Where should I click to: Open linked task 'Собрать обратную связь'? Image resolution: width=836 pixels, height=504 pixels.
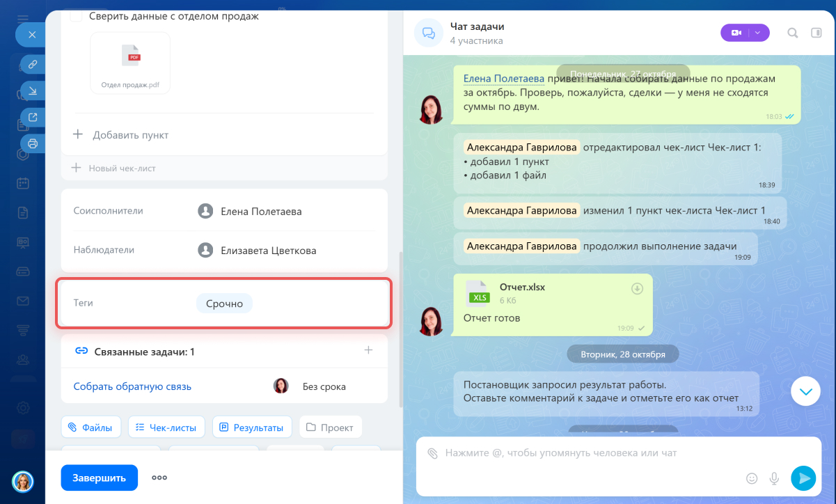point(132,386)
